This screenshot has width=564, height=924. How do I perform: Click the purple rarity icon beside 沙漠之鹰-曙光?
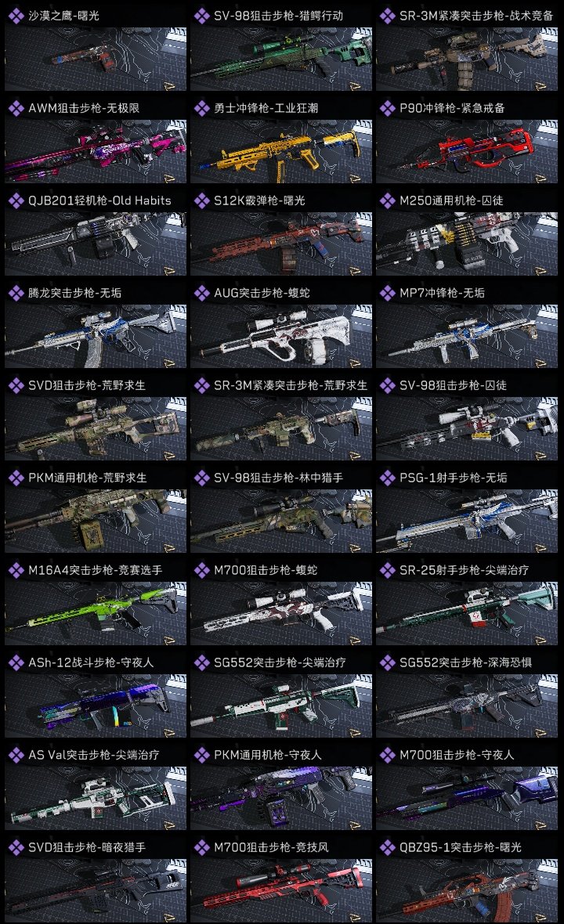[16, 16]
